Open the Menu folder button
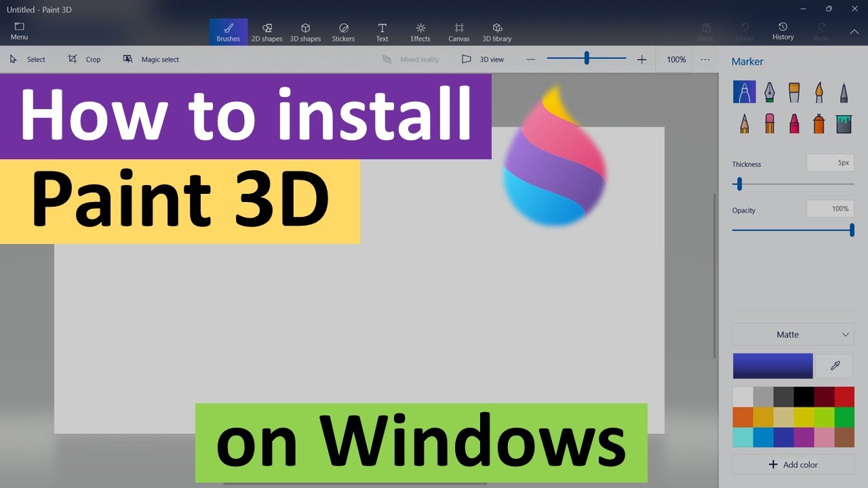 (x=19, y=31)
